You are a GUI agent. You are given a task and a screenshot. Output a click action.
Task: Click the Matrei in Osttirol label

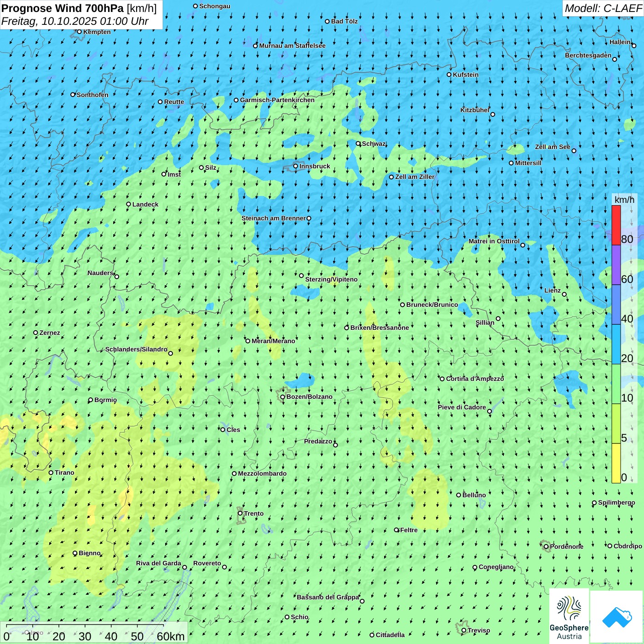tap(494, 241)
